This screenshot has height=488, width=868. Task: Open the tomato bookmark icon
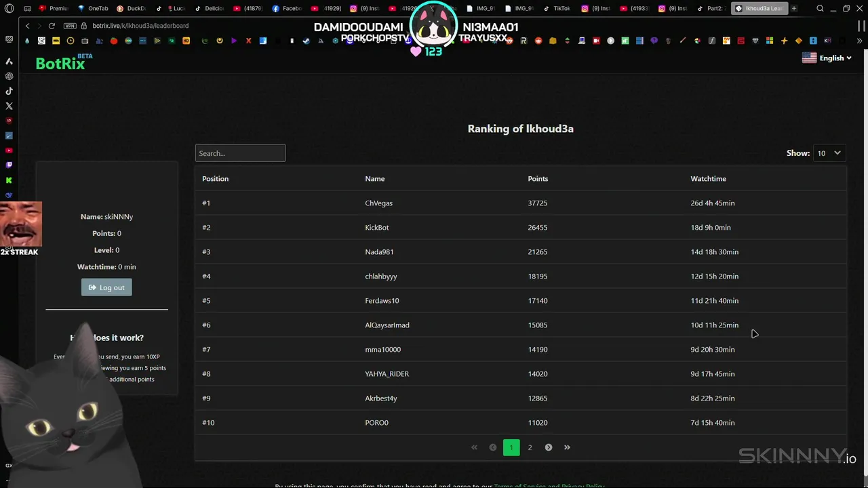pyautogui.click(x=114, y=41)
